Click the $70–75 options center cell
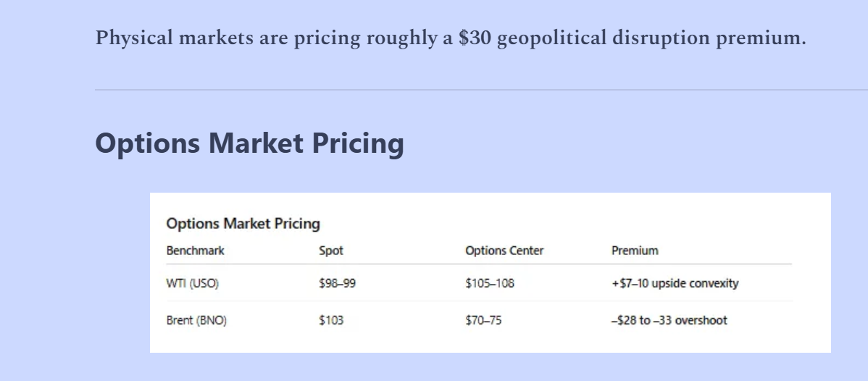Viewport: 868px width, 381px height. point(483,320)
